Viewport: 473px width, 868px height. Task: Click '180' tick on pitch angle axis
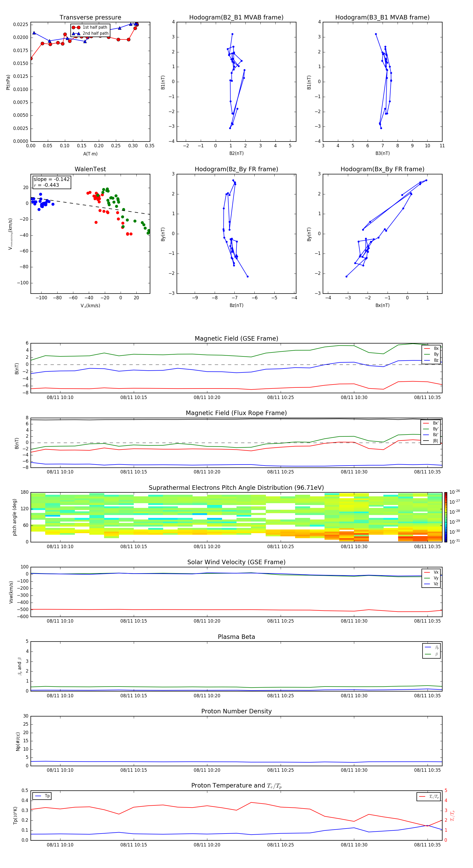coord(24,492)
